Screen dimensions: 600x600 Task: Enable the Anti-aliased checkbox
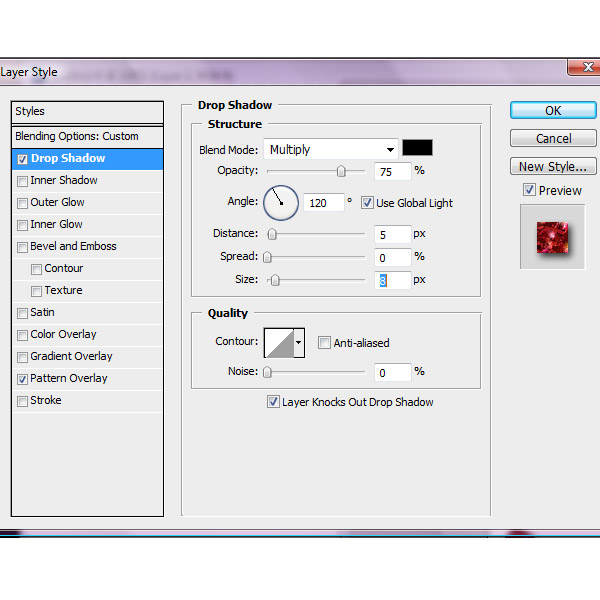(x=324, y=342)
